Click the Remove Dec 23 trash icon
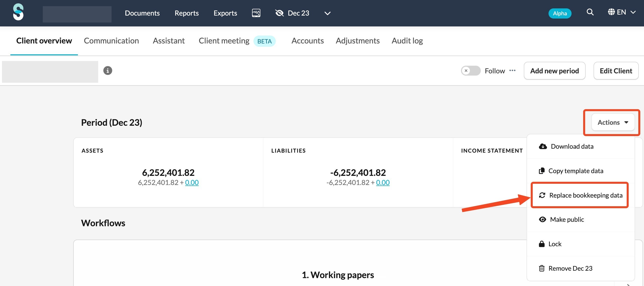The image size is (644, 286). 542,268
